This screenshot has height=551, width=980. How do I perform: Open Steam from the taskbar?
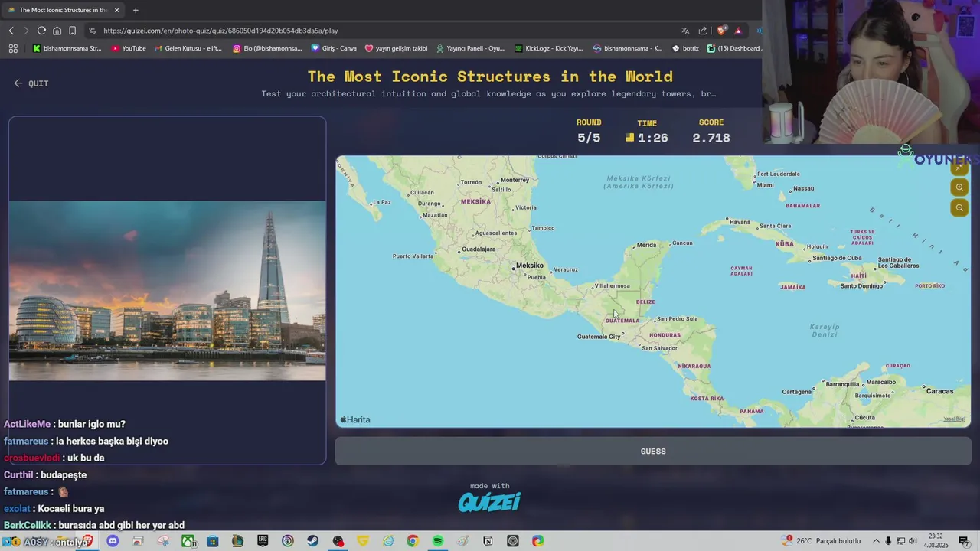[312, 541]
